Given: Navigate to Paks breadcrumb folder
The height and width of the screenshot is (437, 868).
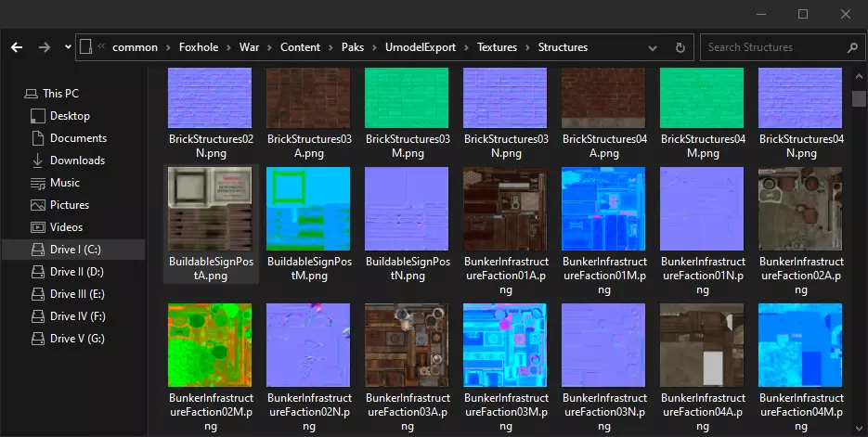Looking at the screenshot, I should pos(353,47).
